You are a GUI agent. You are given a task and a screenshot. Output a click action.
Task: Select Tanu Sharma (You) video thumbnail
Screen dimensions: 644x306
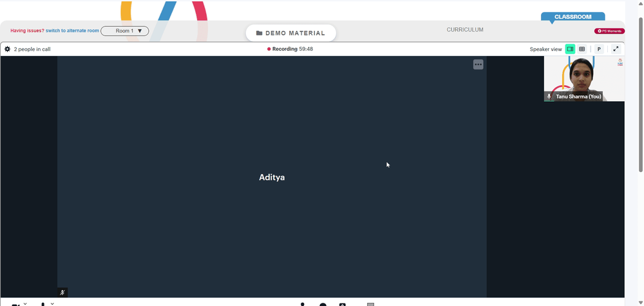584,79
